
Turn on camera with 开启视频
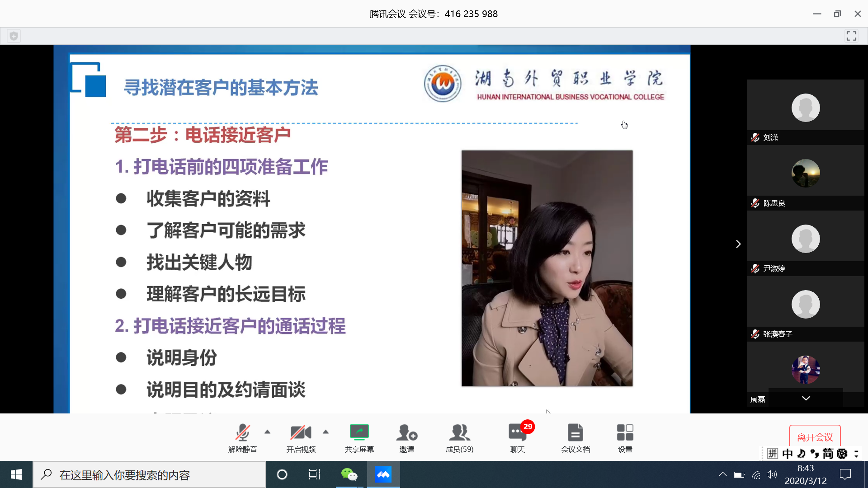pyautogui.click(x=301, y=437)
